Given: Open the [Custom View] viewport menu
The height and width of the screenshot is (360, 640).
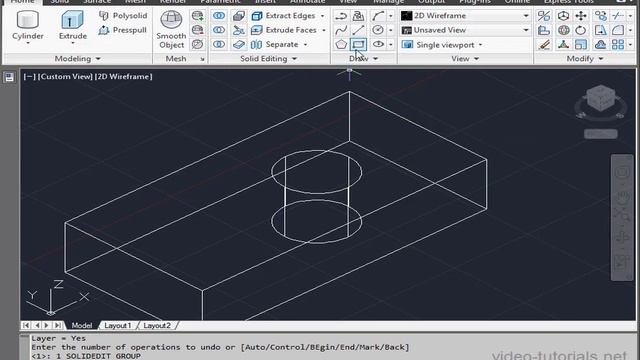Looking at the screenshot, I should coord(65,76).
